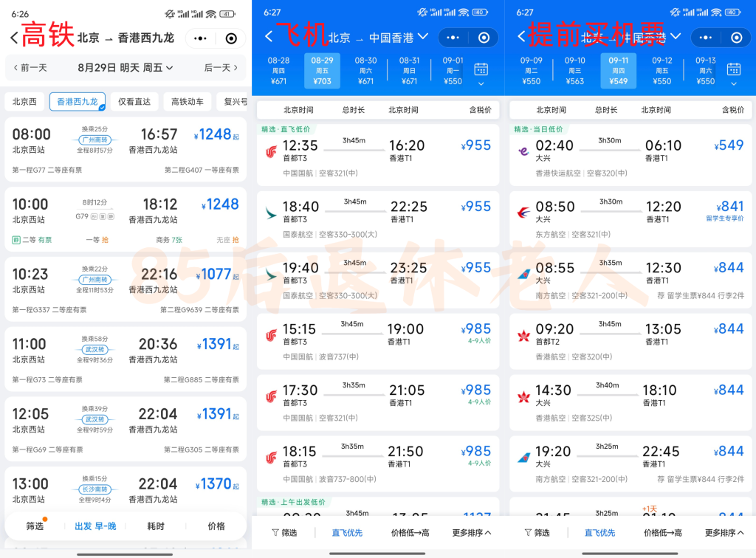Expand destination dropdown in 09-11 flight panel
756x558 pixels.
(x=676, y=36)
